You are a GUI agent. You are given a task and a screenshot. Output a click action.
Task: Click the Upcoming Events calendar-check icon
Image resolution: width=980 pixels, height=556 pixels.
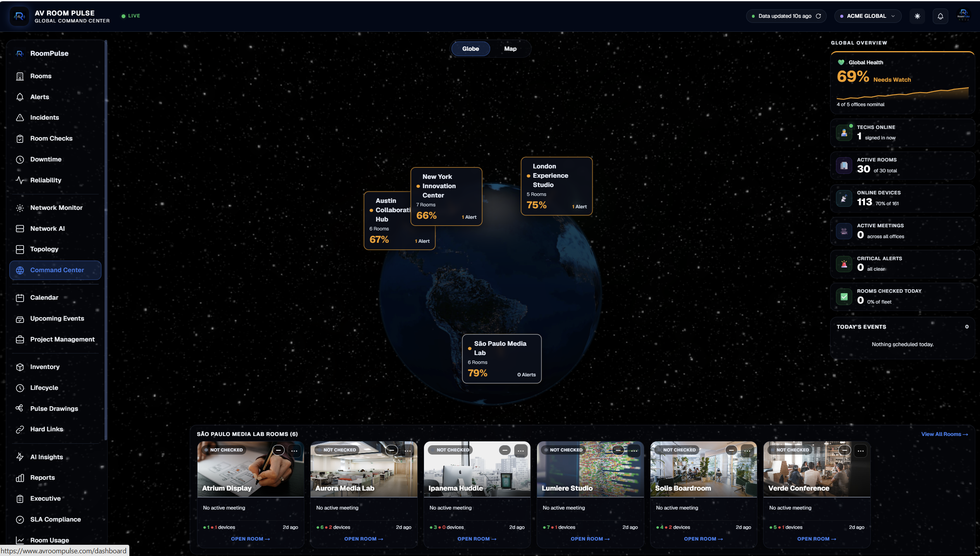(x=20, y=319)
